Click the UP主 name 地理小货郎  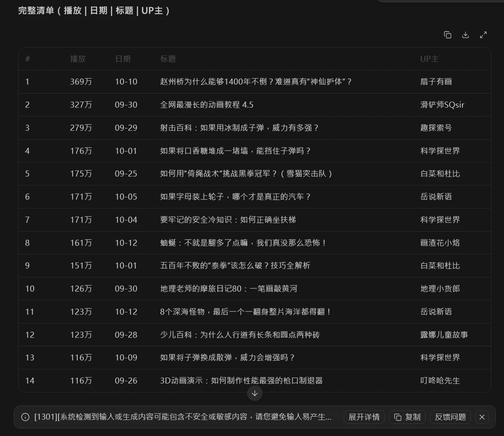(x=440, y=289)
